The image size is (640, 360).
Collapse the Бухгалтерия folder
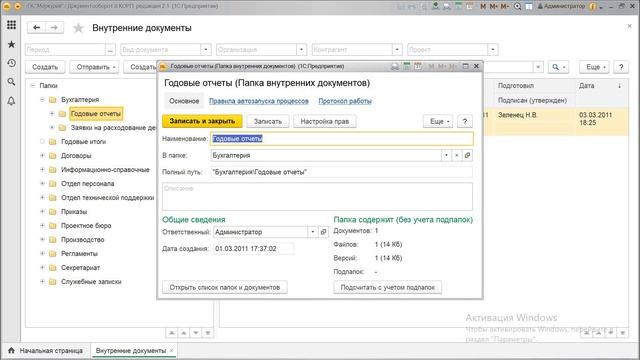[42, 100]
